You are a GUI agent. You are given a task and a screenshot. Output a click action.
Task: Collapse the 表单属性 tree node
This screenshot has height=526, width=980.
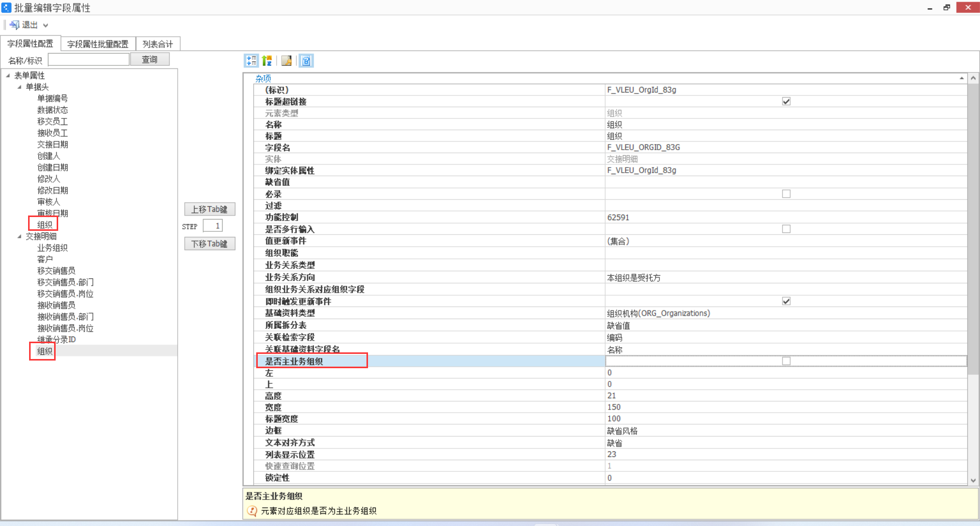(8, 76)
